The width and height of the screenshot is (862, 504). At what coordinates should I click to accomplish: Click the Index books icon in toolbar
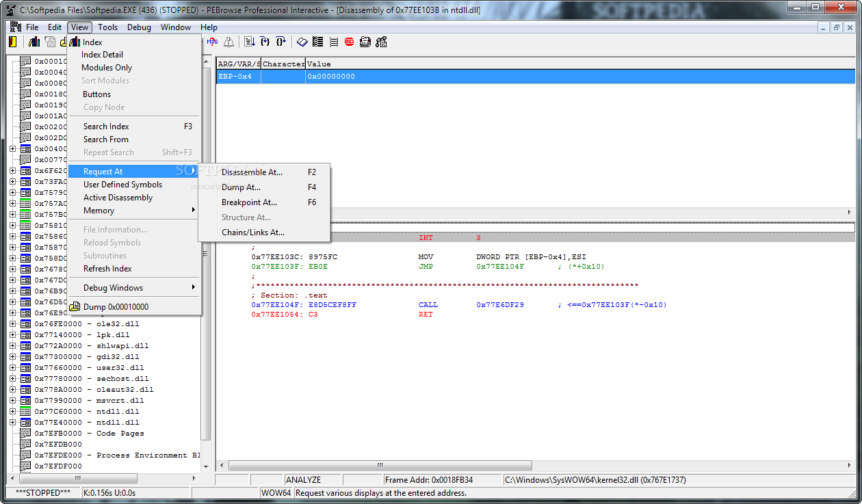click(x=34, y=42)
